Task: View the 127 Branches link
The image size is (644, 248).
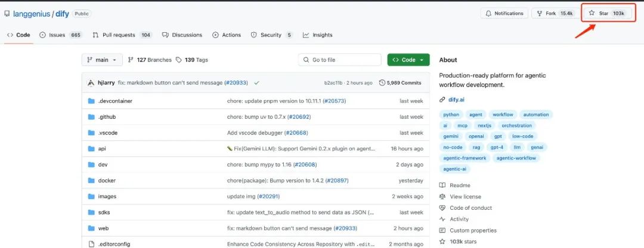Action: point(150,60)
